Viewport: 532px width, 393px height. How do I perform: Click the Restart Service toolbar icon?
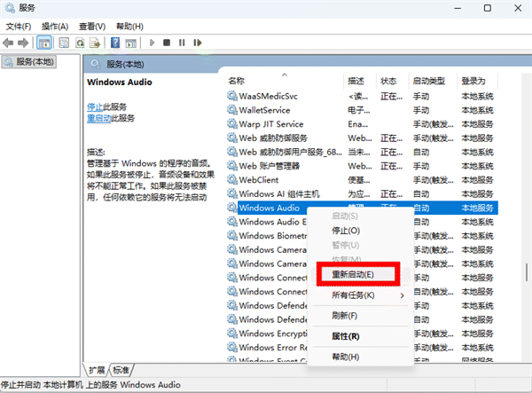coord(198,43)
